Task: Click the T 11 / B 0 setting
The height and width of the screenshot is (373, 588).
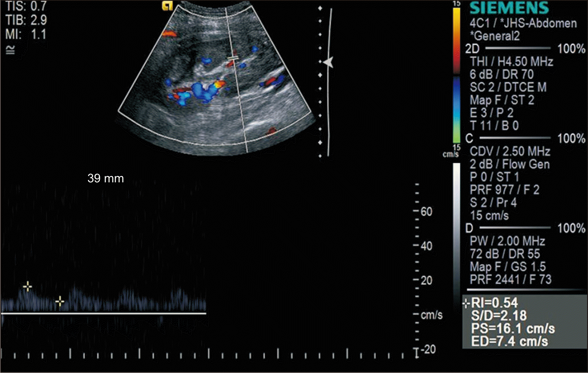Action: [x=494, y=125]
